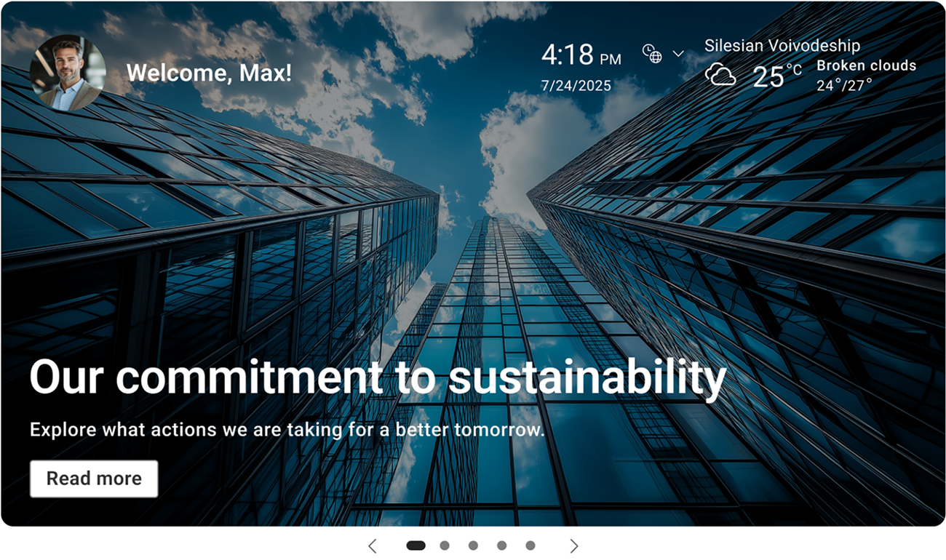Jump to the third carousel dot
946x560 pixels.
[473, 545]
